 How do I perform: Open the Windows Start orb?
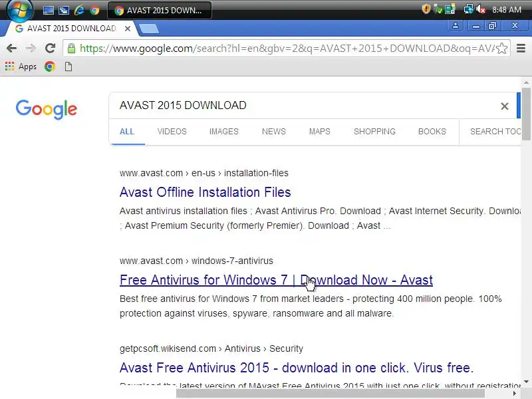click(x=20, y=9)
